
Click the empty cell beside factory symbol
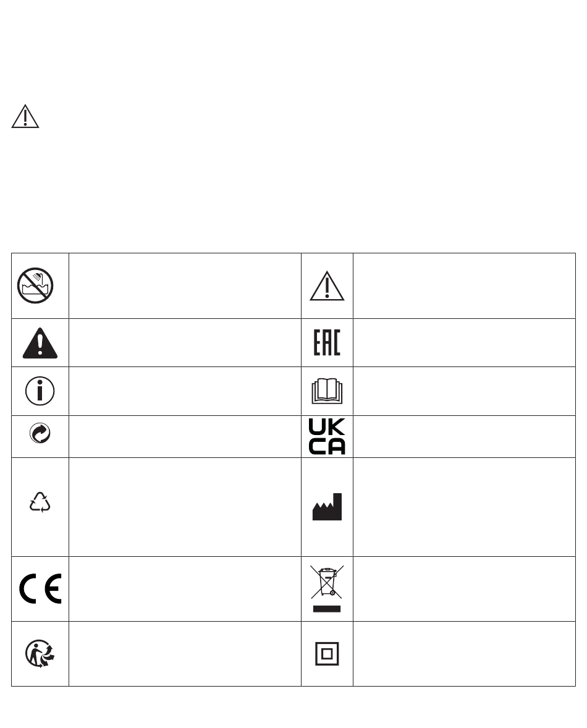[464, 507]
